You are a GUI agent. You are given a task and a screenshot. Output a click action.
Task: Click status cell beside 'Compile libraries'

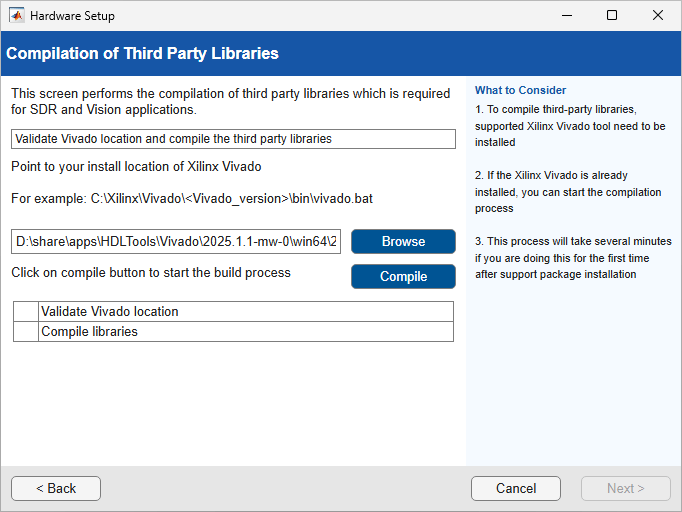click(26, 331)
